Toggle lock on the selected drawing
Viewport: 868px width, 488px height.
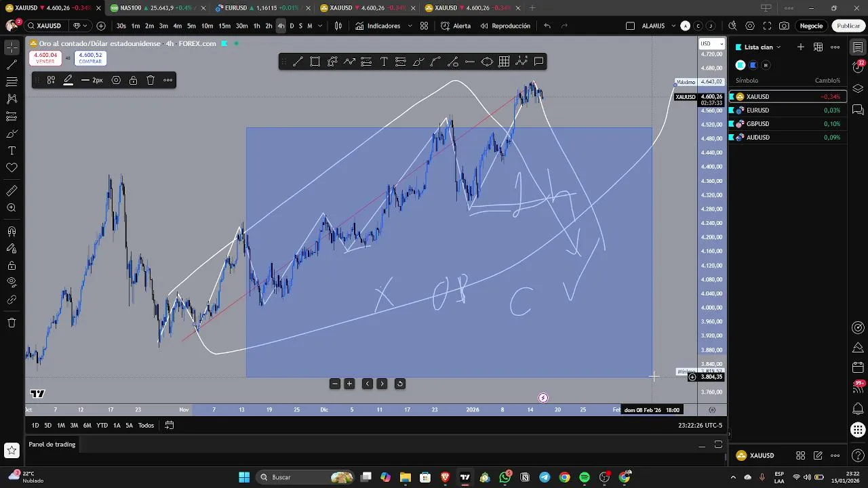pyautogui.click(x=133, y=80)
